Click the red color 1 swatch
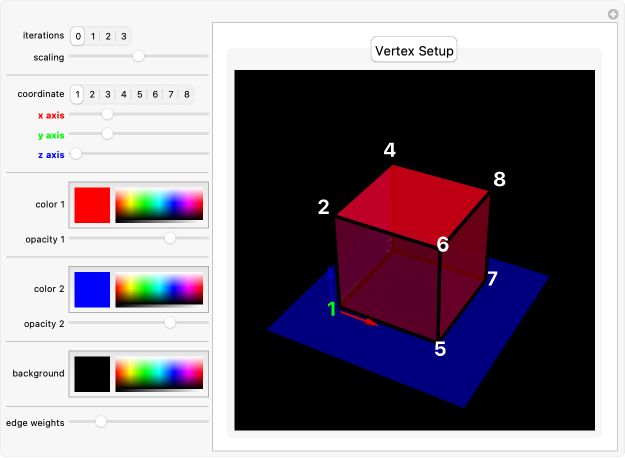Screen dimensions: 625x458 (92, 205)
